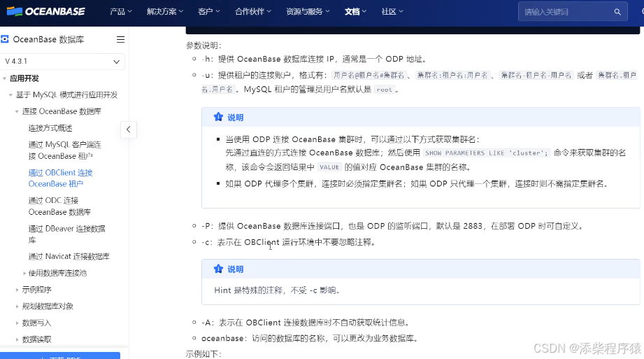The height and width of the screenshot is (359, 644).
Task: Click the -c parameter description line
Action: [x=288, y=242]
